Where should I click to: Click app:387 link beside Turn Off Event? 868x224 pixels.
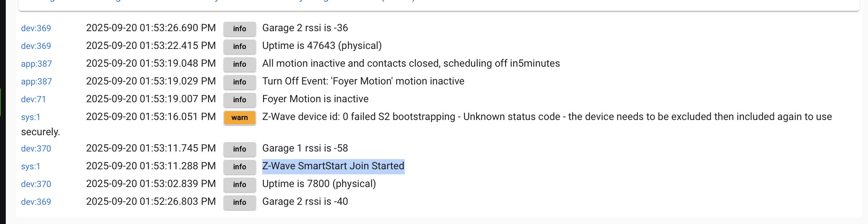click(37, 82)
